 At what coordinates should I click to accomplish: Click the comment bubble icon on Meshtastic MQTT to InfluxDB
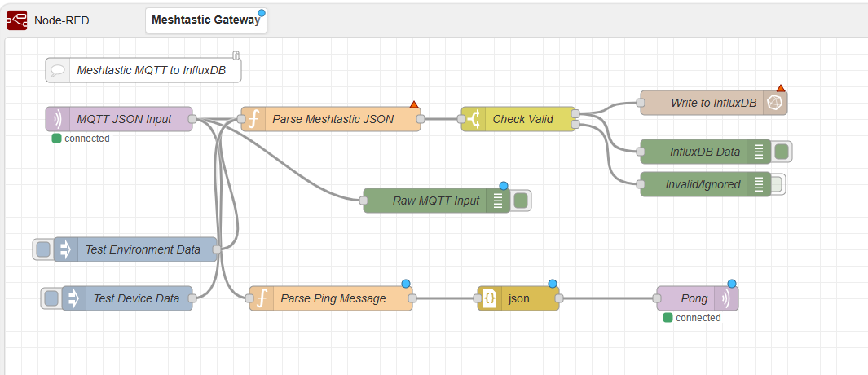[58, 70]
